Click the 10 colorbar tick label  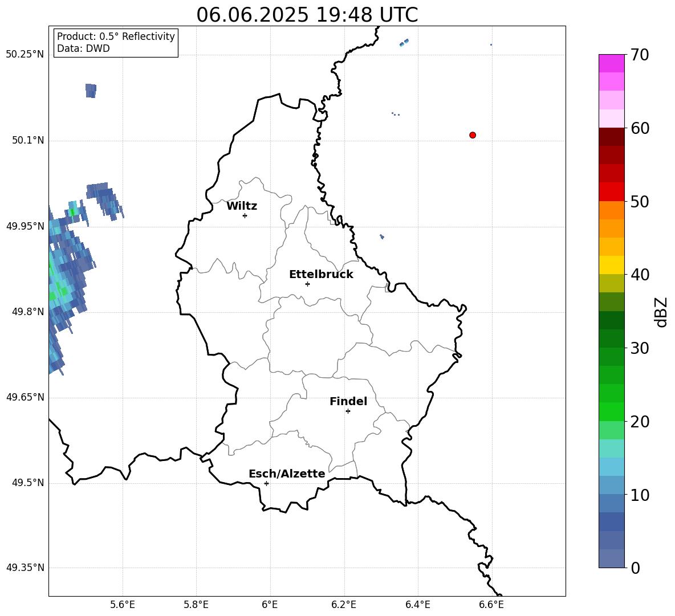pyautogui.click(x=639, y=495)
